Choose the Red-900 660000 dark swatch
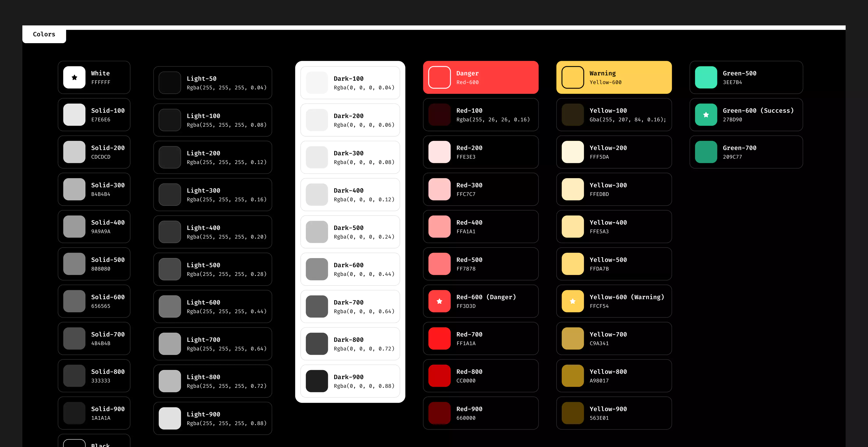Screen dimensions: 868x447 (x=439, y=413)
